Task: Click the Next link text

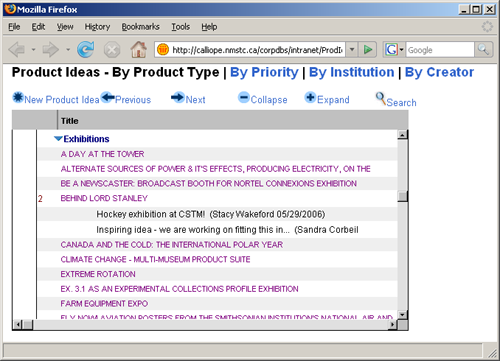Action: (195, 100)
